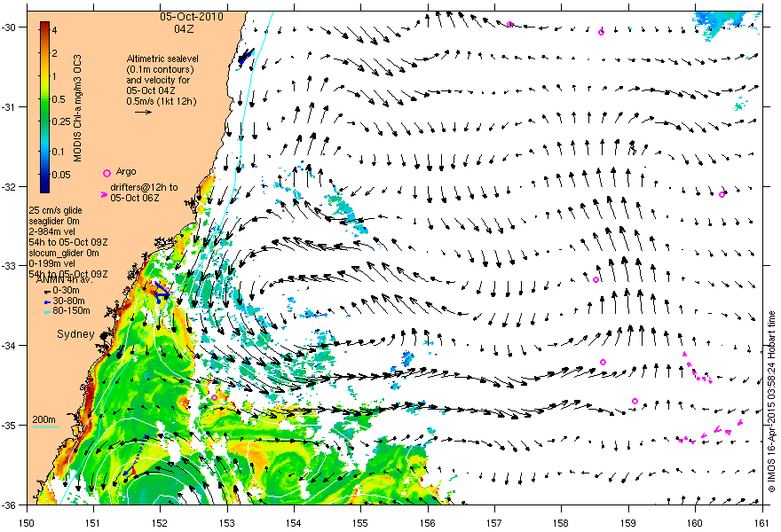Image resolution: width=781 pixels, height=532 pixels.
Task: Click the '80-150m' depth label
Action: tap(71, 311)
